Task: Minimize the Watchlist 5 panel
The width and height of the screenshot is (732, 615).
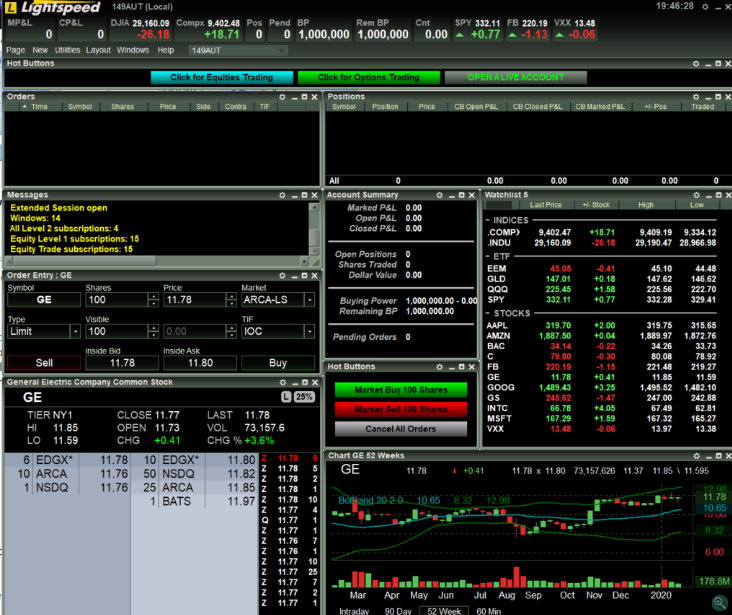Action: pyautogui.click(x=708, y=196)
